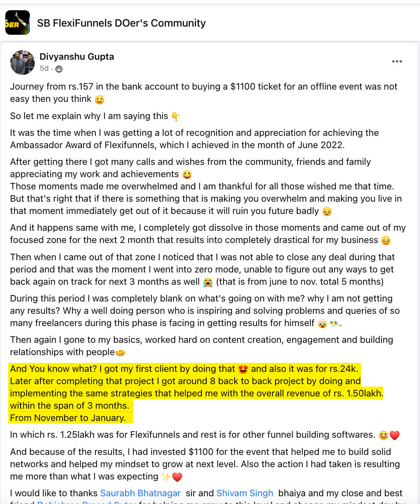Click the group audience icon beside timestamp
This screenshot has height=504, width=420.
tap(59, 69)
